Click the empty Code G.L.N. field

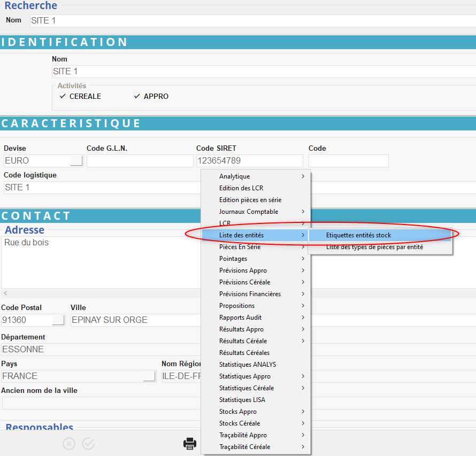140,161
